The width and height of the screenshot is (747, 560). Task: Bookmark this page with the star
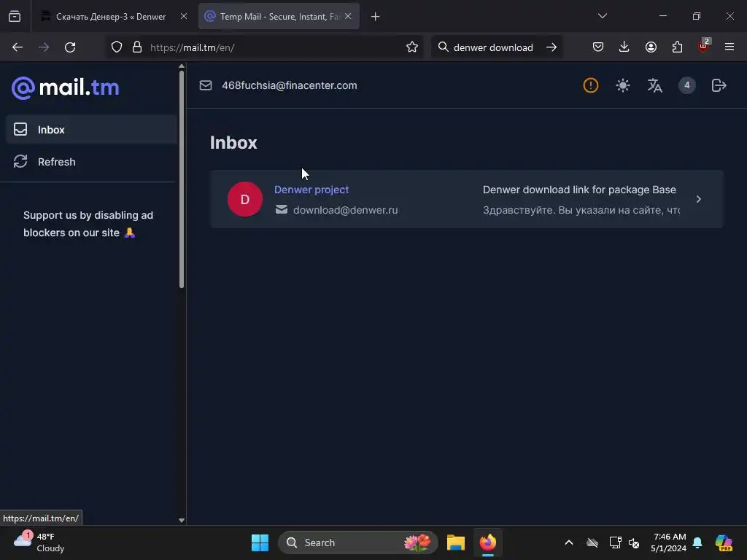pos(412,47)
